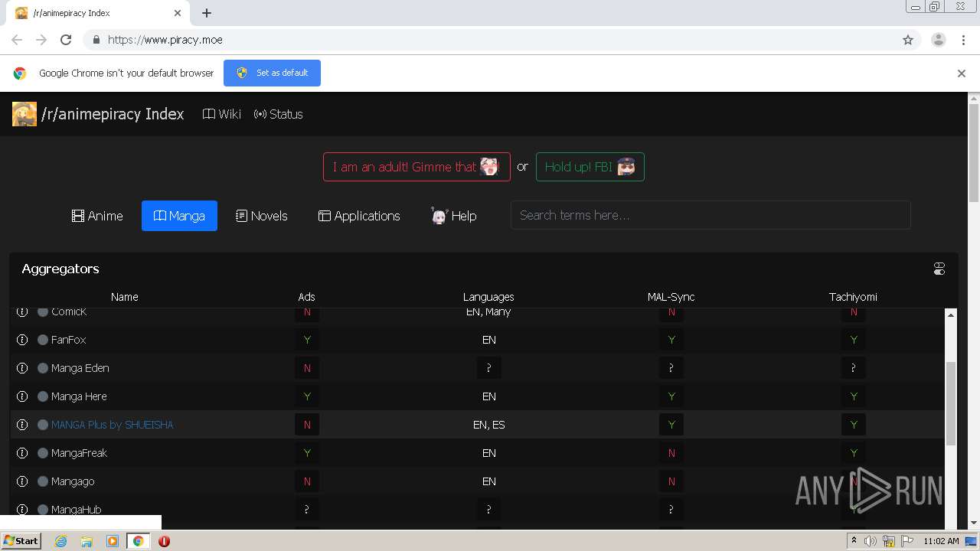Click status dot next to Manga Here

pyautogui.click(x=43, y=396)
